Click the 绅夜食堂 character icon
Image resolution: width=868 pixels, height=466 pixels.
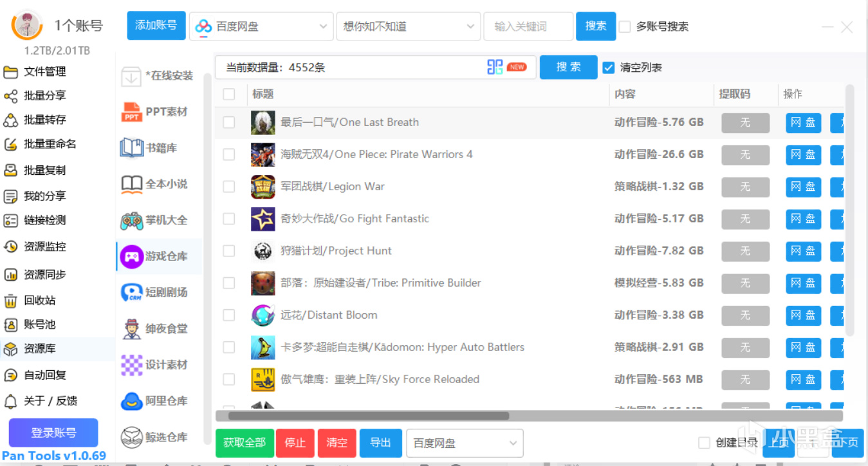click(x=131, y=328)
